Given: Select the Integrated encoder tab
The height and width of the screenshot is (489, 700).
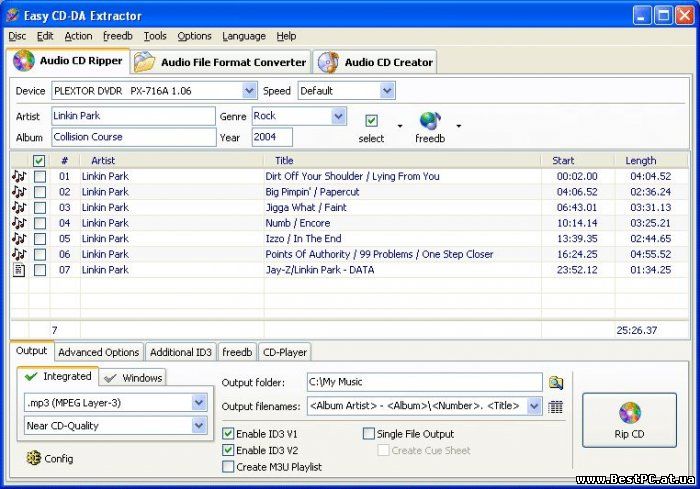Looking at the screenshot, I should tap(58, 376).
